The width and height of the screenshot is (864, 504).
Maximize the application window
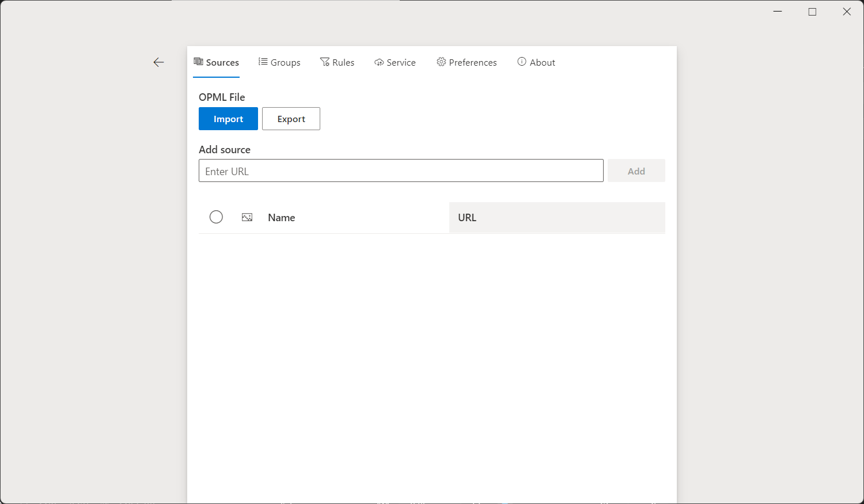coord(812,12)
